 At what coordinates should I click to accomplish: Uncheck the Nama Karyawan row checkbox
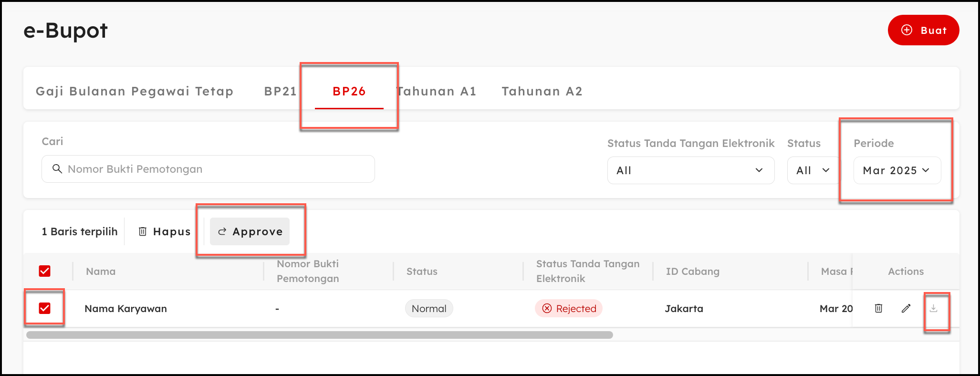click(x=45, y=308)
